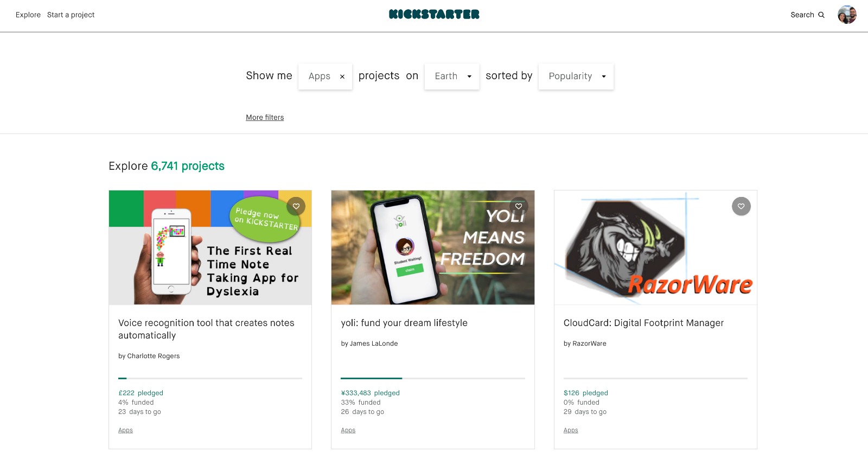Open the user profile avatar
Image resolution: width=868 pixels, height=465 pixels.
847,15
